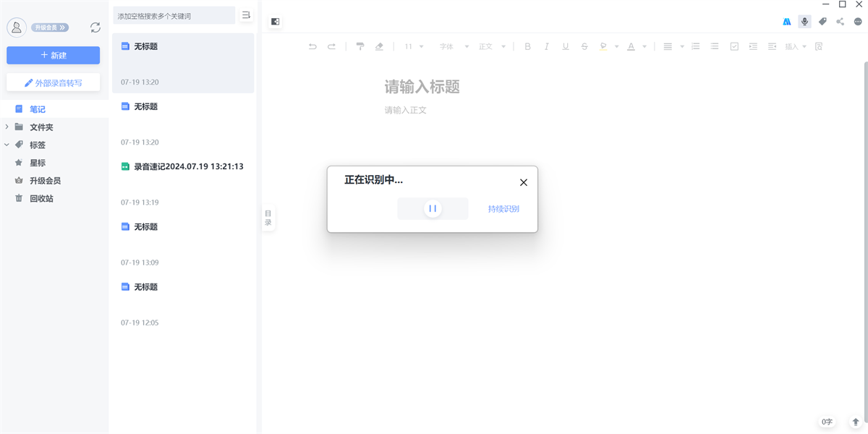The height and width of the screenshot is (434, 868).
Task: Click the microphone voice input icon
Action: pos(804,22)
